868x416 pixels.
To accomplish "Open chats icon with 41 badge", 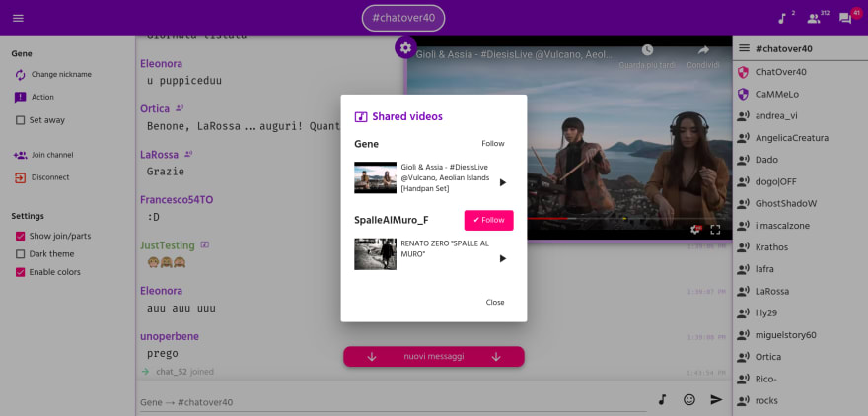I will pyautogui.click(x=845, y=19).
